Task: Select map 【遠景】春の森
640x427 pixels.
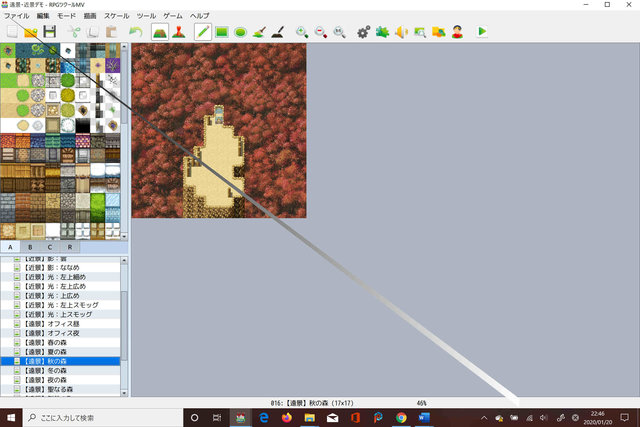Action: (x=60, y=342)
